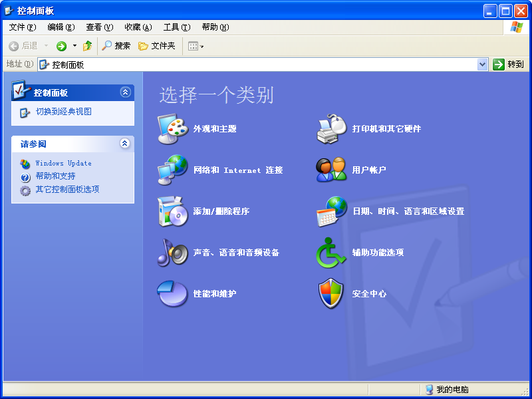Click the 文件夹 folders toolbar button
Screen dimensions: 532x399
click(x=157, y=46)
